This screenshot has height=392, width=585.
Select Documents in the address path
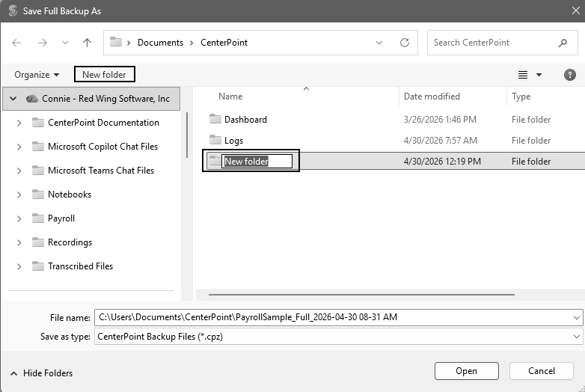click(160, 43)
